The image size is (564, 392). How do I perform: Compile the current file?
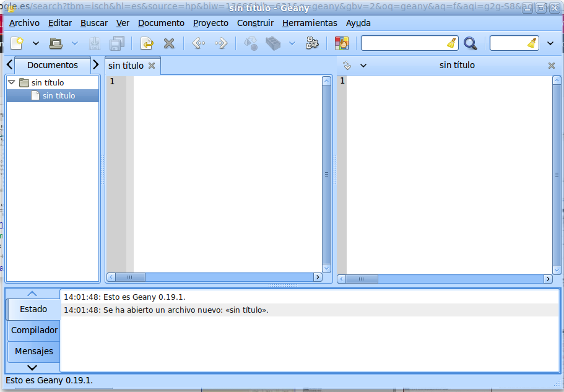251,43
